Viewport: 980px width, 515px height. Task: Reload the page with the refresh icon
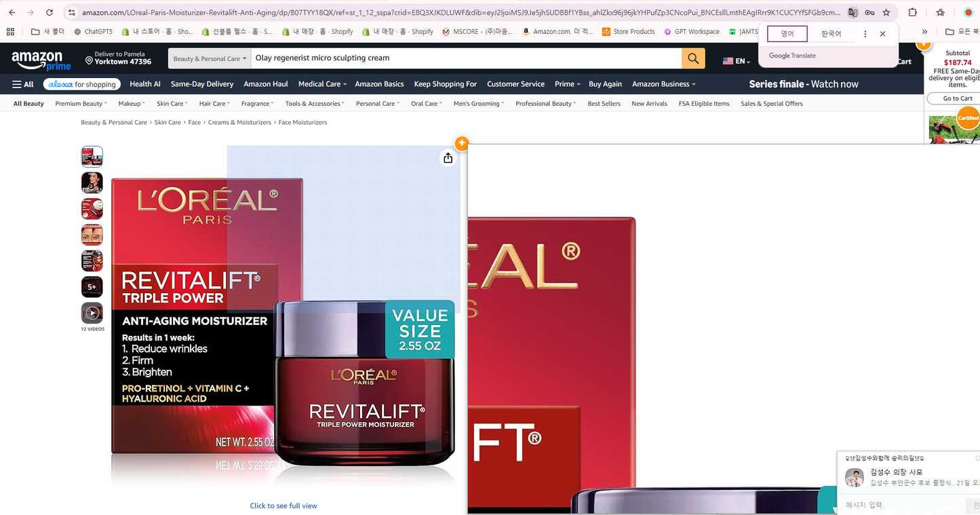point(50,12)
